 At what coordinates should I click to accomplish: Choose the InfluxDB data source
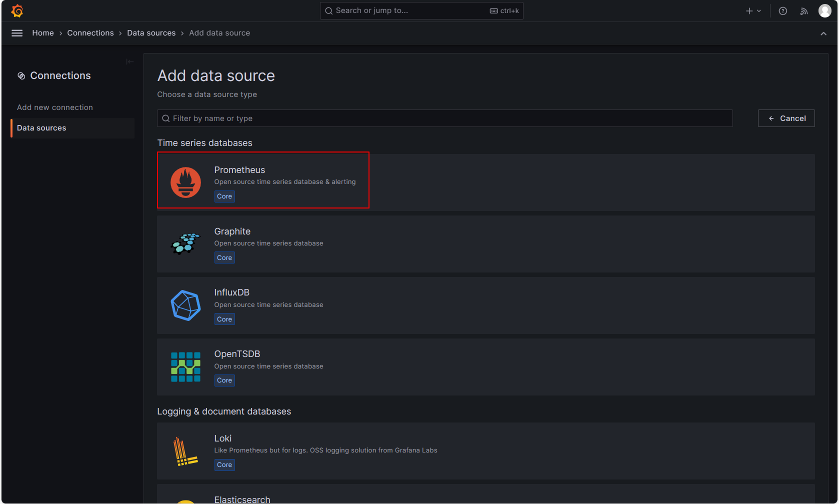(x=485, y=305)
